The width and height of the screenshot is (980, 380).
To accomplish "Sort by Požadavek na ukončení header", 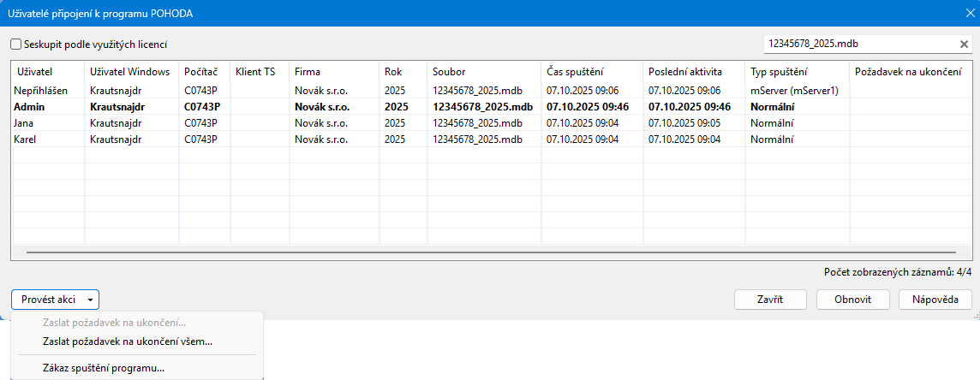I will coord(908,72).
